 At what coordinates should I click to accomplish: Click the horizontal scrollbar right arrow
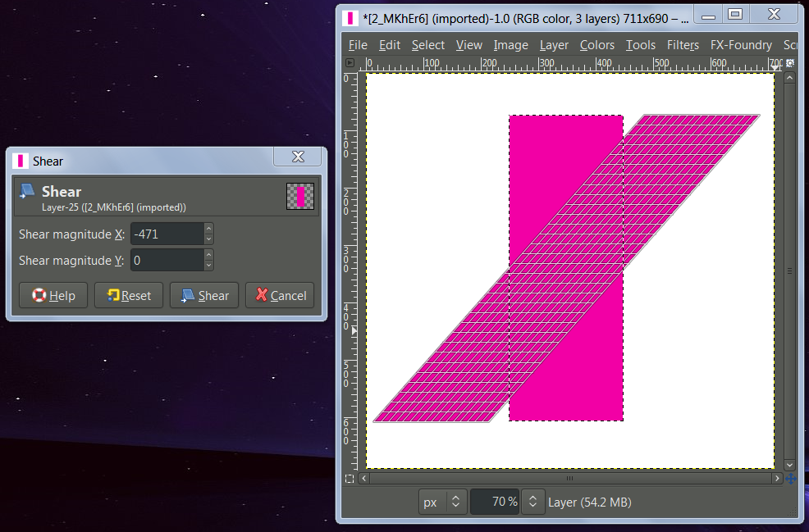777,479
